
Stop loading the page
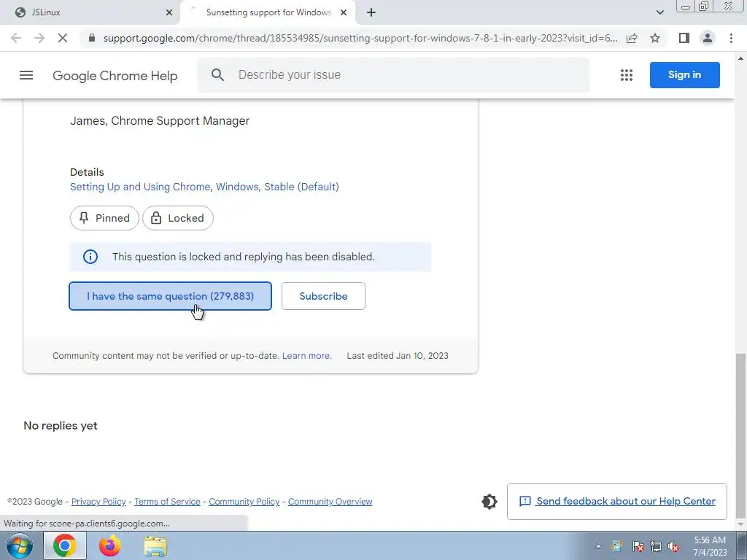tap(63, 38)
